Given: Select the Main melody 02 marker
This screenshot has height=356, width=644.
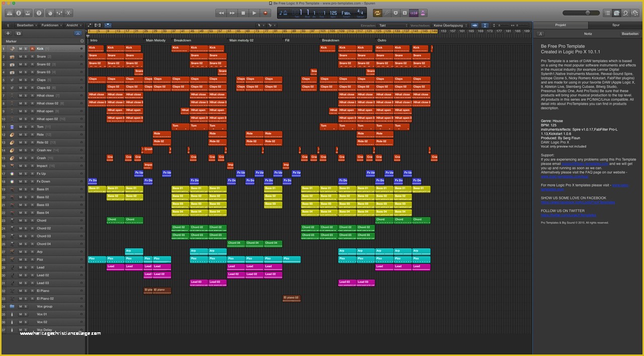Looking at the screenshot, I should point(242,40).
